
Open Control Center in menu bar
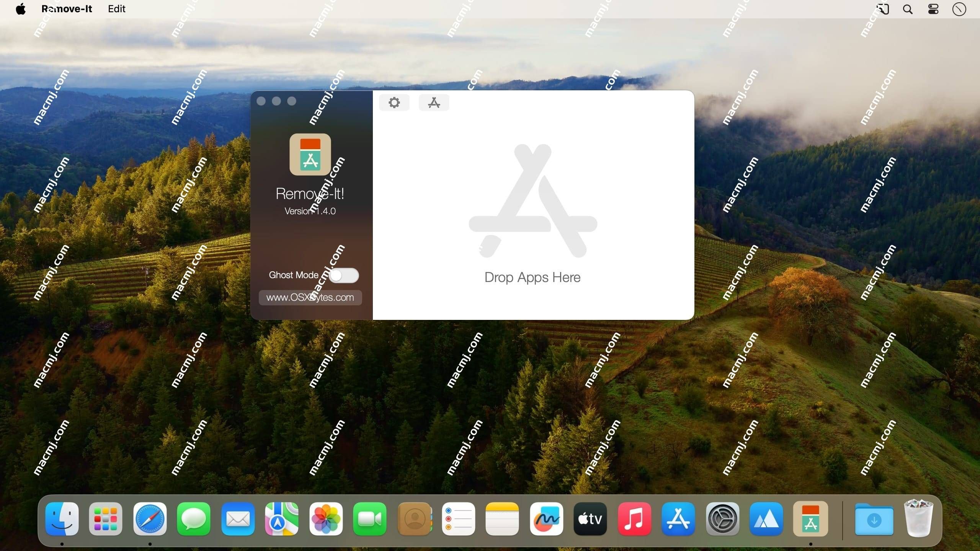coord(933,9)
